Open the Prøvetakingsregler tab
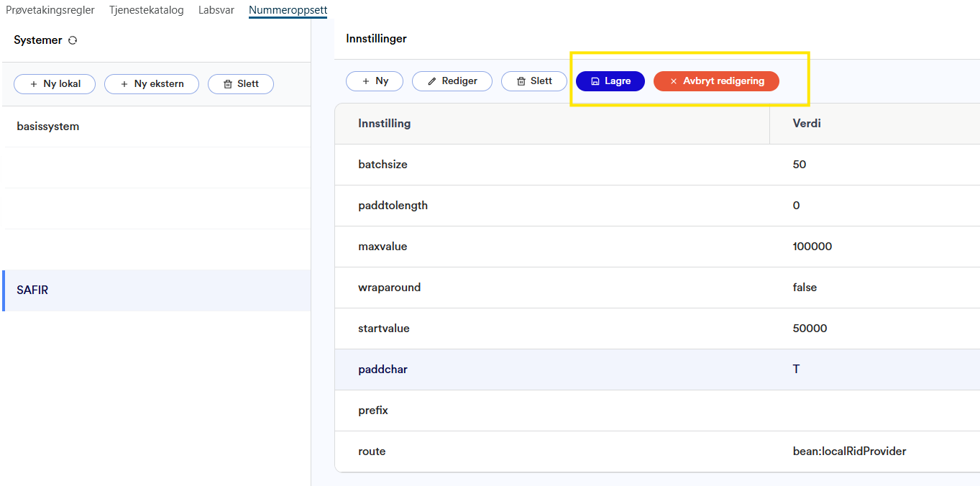This screenshot has width=980, height=486. pyautogui.click(x=50, y=10)
